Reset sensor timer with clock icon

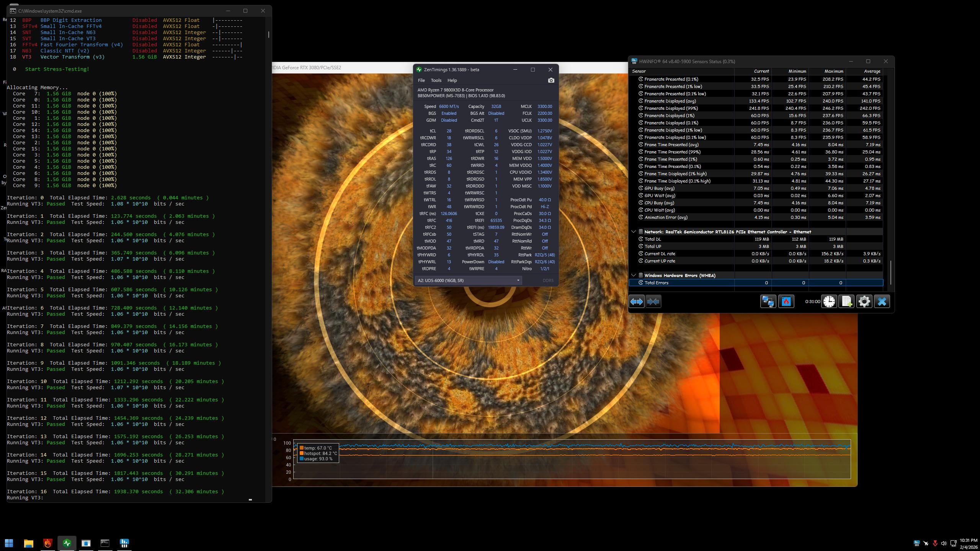[829, 302]
